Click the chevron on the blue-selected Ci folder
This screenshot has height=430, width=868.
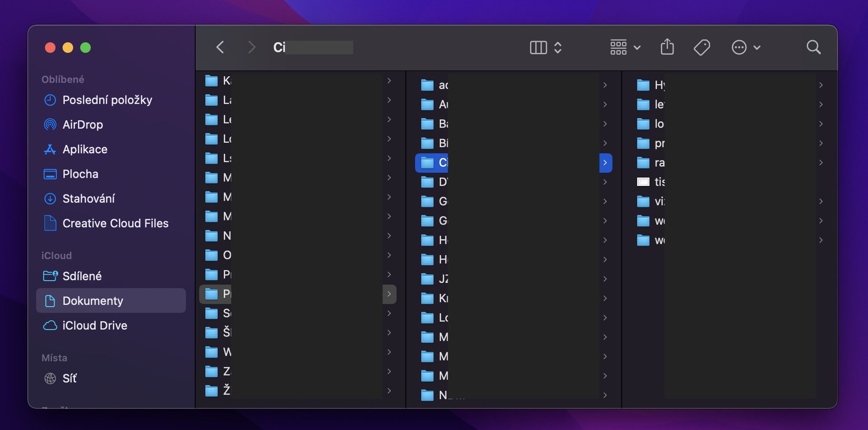click(x=605, y=163)
